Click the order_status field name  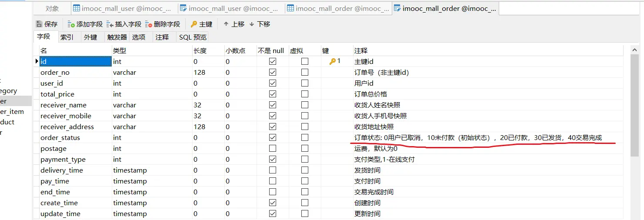[60, 138]
